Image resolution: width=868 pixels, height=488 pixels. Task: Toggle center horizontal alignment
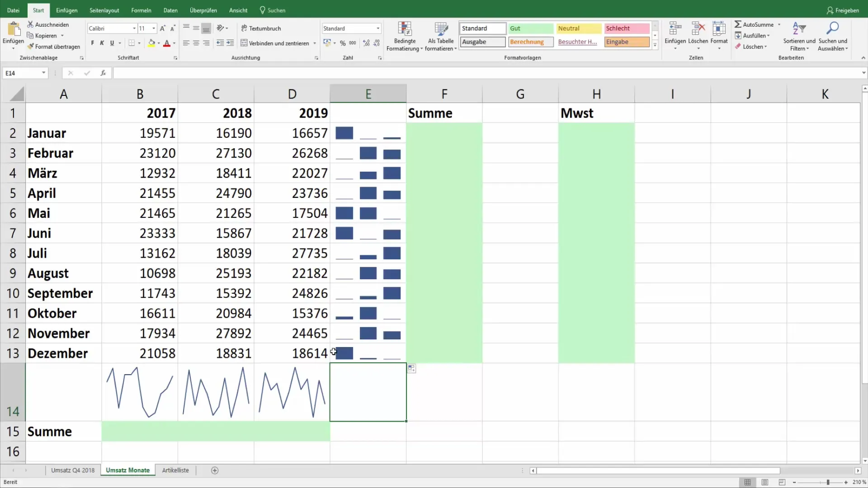pos(196,43)
